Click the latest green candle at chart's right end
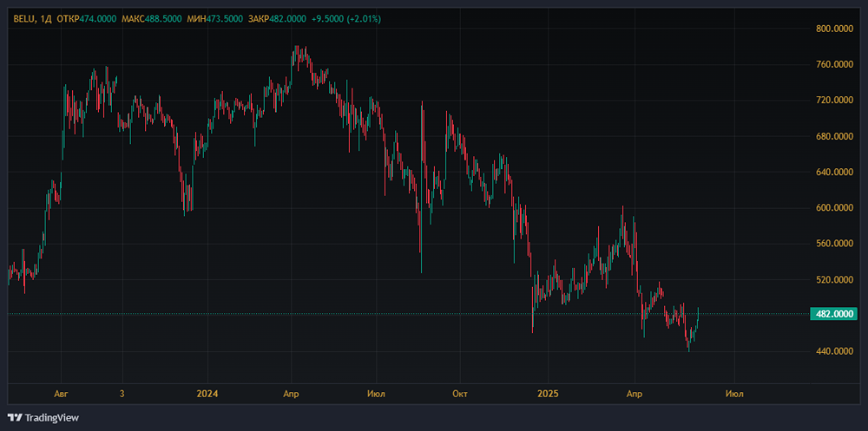 [x=698, y=316]
